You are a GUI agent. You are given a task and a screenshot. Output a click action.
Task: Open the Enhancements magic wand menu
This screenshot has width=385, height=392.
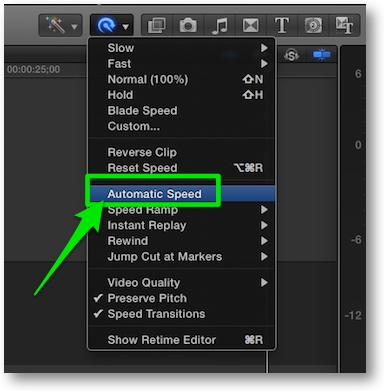pyautogui.click(x=61, y=25)
